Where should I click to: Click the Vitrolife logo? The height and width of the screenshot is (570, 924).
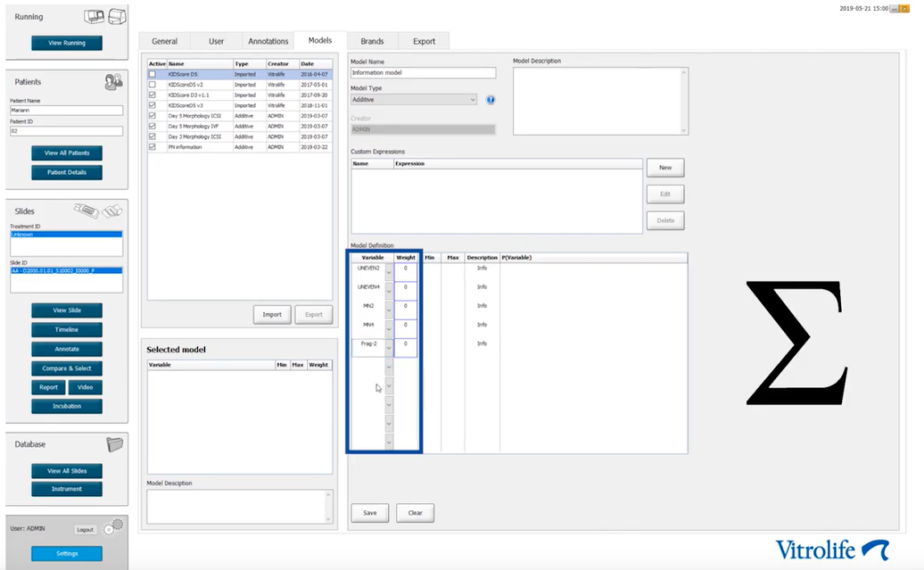point(831,549)
